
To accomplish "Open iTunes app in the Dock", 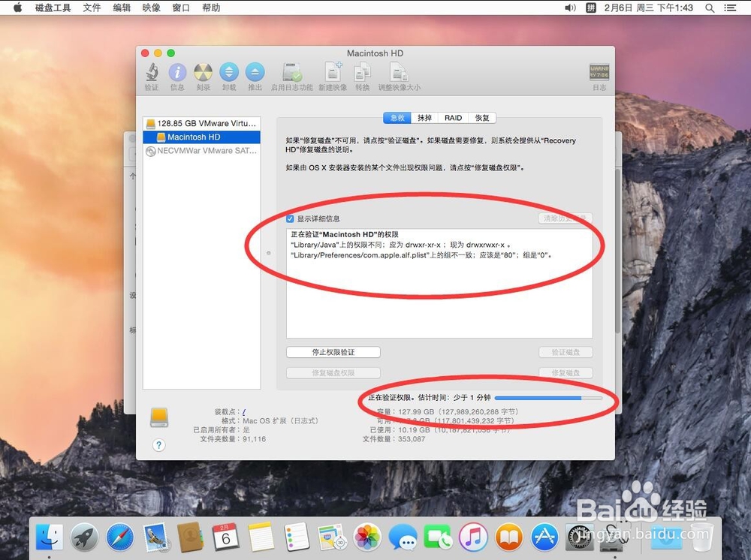I will 473,537.
